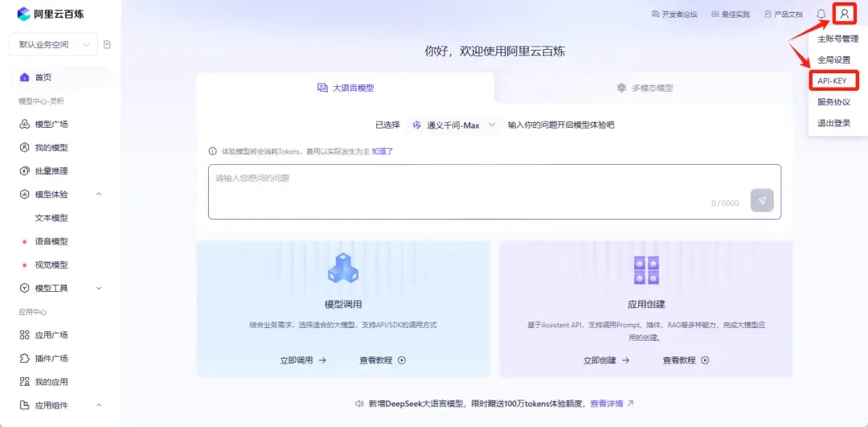868x427 pixels.
Task: Open 查看教程 in 模型调用 card
Action: click(383, 360)
